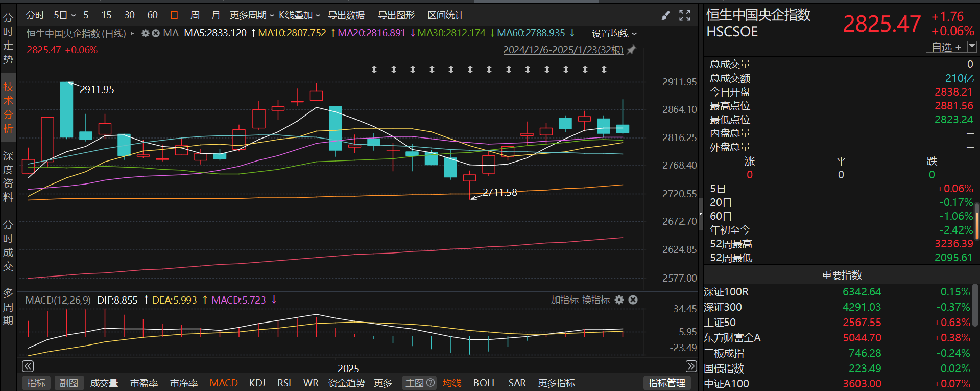Enter fullscreen chart view with expand icon
The image size is (980, 391).
pyautogui.click(x=685, y=16)
